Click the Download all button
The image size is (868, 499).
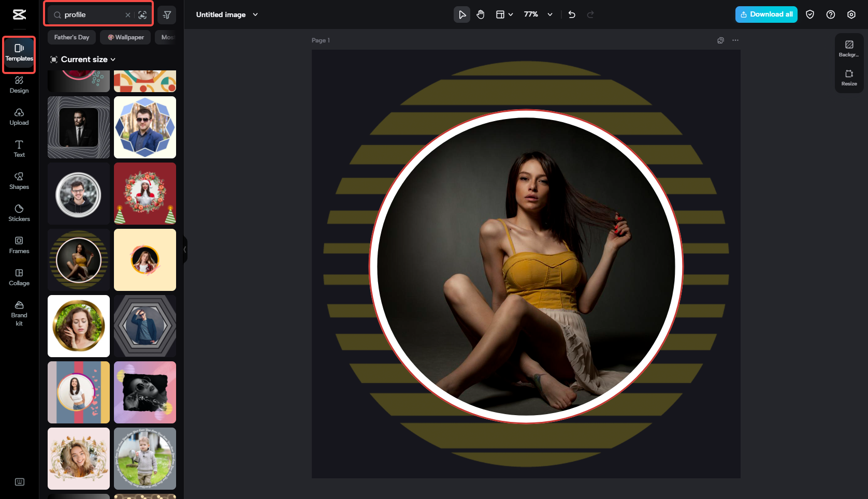click(x=766, y=14)
